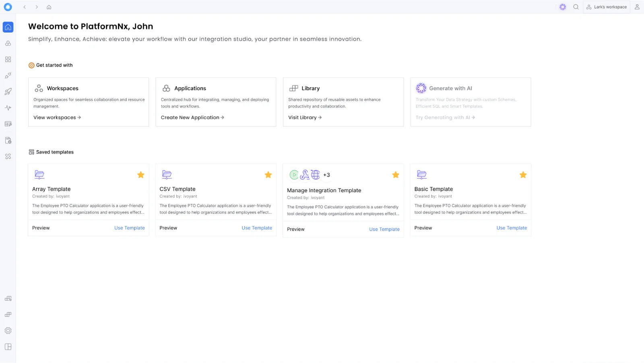Click the Array Template folder icon
The width and height of the screenshot is (644, 363).
point(39,174)
